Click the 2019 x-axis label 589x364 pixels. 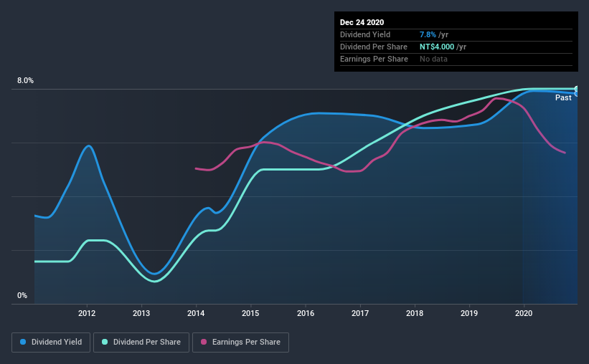pyautogui.click(x=469, y=313)
